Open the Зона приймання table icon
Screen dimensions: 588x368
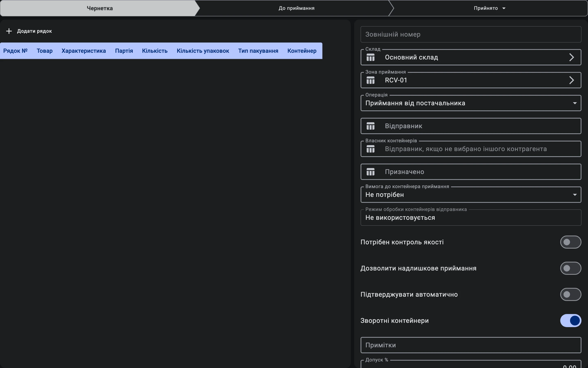click(370, 80)
